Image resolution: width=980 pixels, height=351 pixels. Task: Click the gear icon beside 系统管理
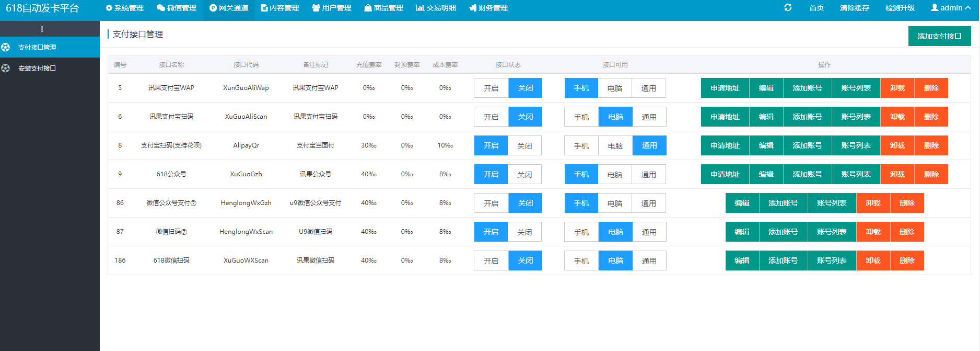[x=109, y=8]
